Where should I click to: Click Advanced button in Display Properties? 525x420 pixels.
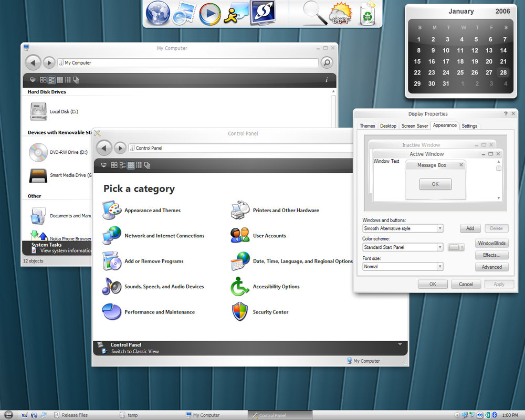492,267
